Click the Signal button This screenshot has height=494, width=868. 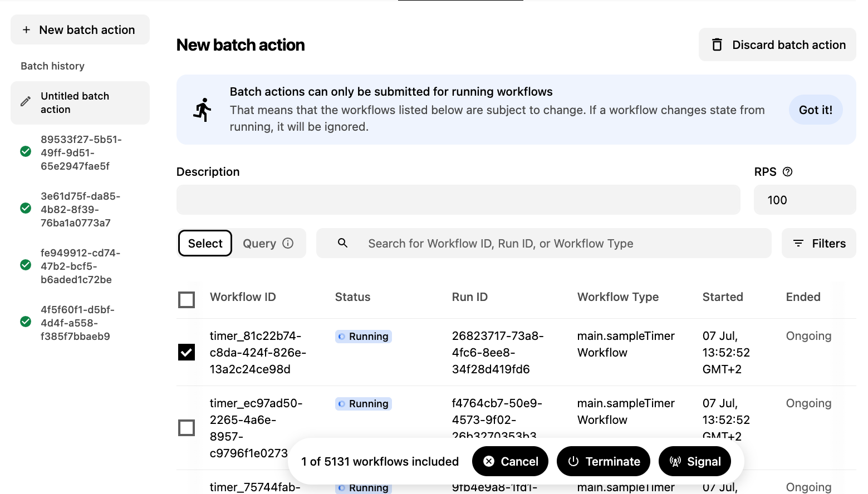point(695,461)
